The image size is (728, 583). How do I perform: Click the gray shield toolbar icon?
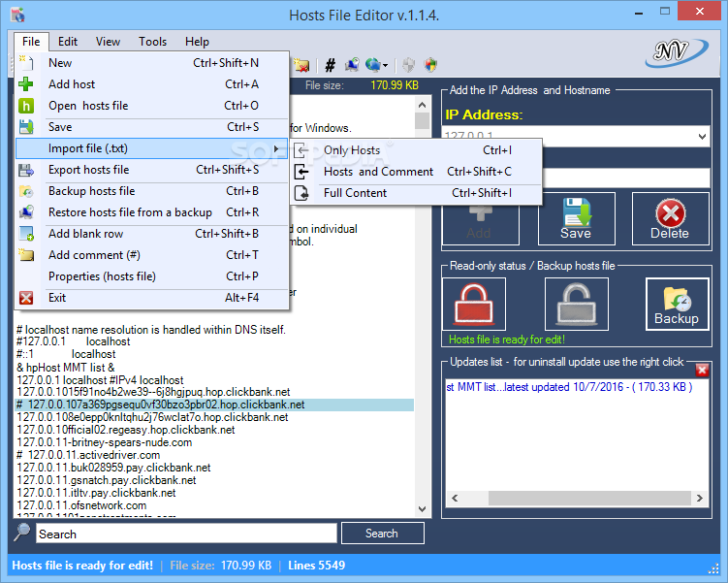pos(408,65)
